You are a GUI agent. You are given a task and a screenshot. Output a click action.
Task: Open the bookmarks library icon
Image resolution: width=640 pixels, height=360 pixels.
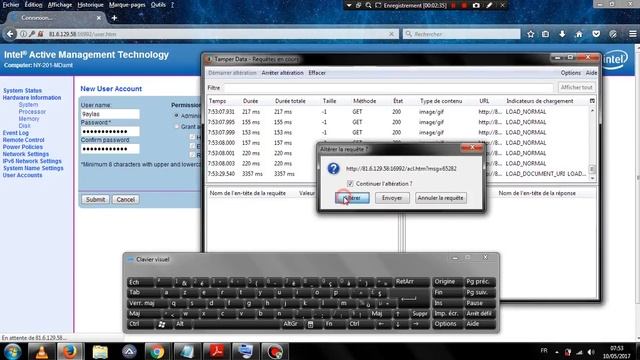546,34
